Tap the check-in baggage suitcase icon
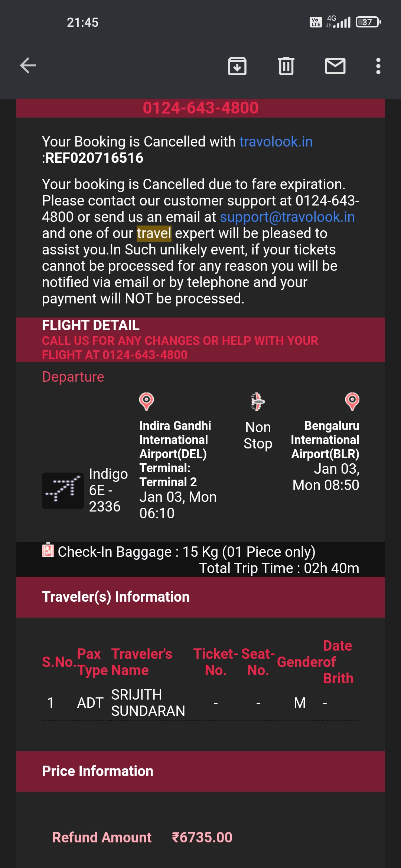The width and height of the screenshot is (401, 868). [x=48, y=550]
